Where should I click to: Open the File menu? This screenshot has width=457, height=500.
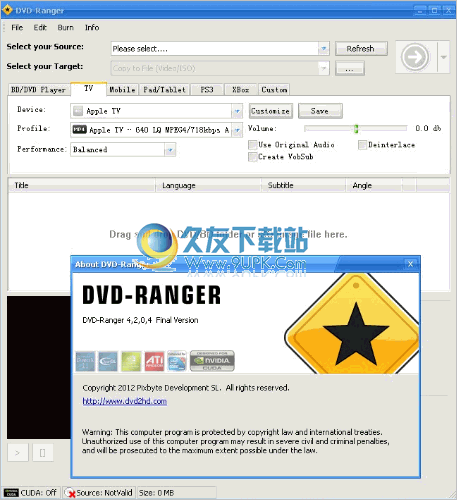point(17,28)
